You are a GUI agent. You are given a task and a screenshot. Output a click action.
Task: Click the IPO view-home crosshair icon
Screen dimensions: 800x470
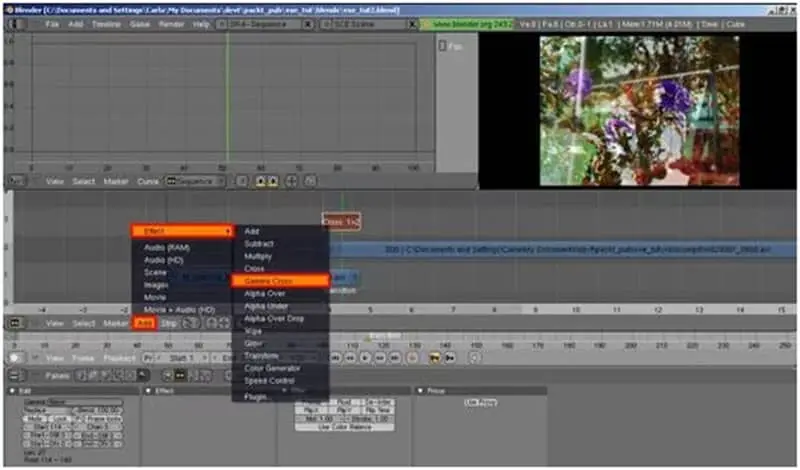click(291, 182)
